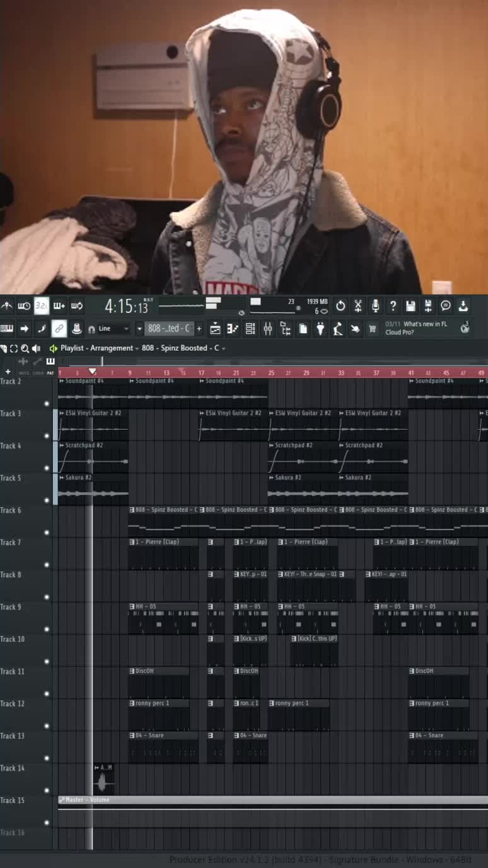Screen dimensions: 488x868
Task: Add new pattern with plus button
Action: tap(199, 329)
